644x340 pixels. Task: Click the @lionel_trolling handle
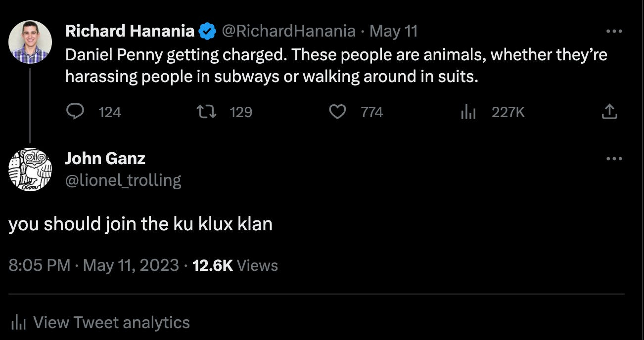pyautogui.click(x=123, y=180)
